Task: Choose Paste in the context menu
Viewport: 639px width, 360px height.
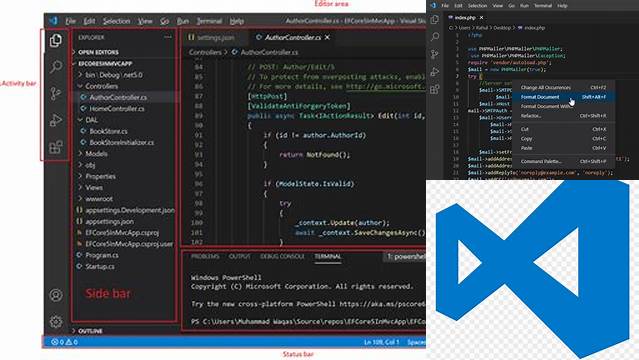Action: click(563, 148)
